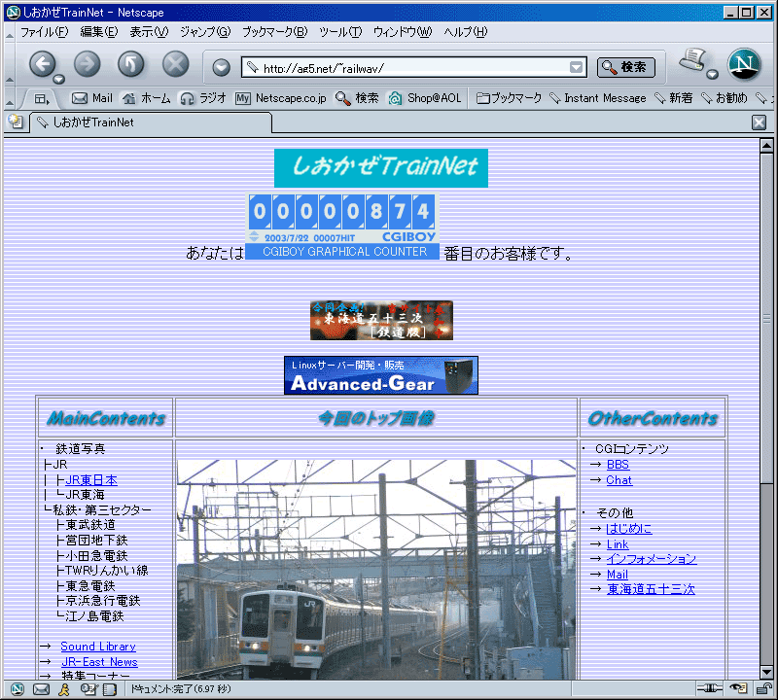Click the vertical scrollbar thumb
Screen dimensions: 778x700
[x=766, y=318]
